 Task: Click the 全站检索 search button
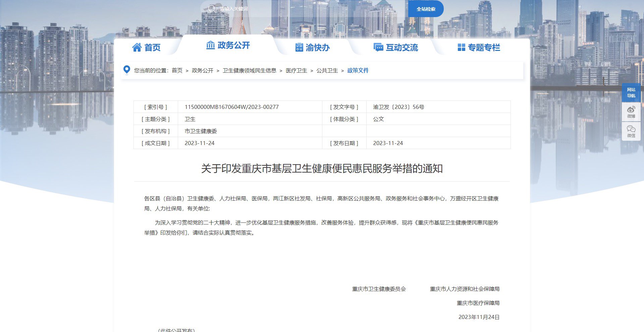tap(426, 9)
